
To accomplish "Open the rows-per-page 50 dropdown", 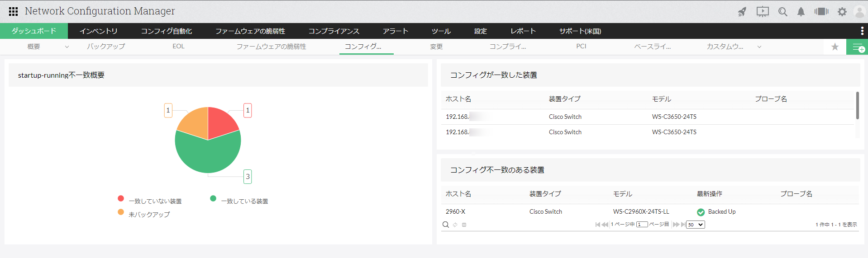I will 696,225.
